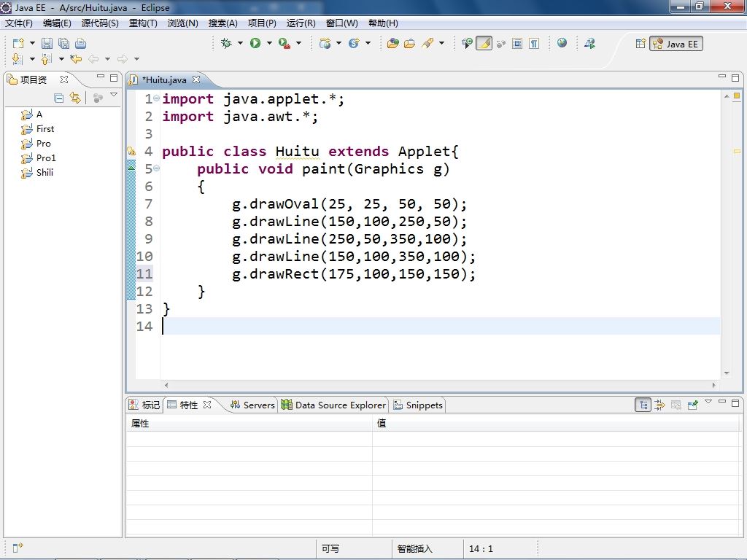Go to the last edit location
The image size is (747, 560).
coord(75,59)
